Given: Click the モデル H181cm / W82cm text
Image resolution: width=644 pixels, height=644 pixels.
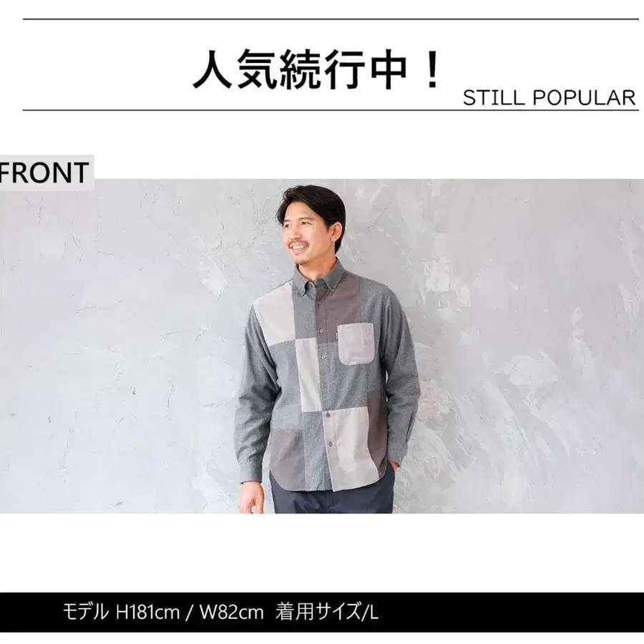Looking at the screenshot, I should [x=162, y=612].
